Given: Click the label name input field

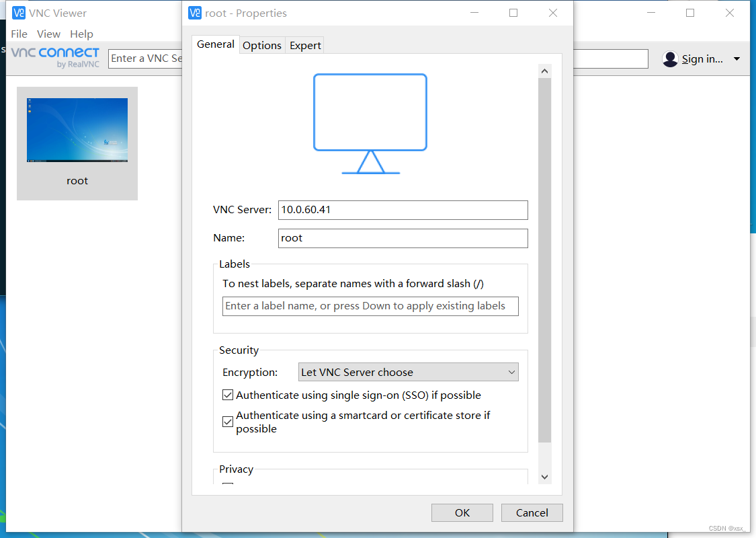Looking at the screenshot, I should coord(370,306).
